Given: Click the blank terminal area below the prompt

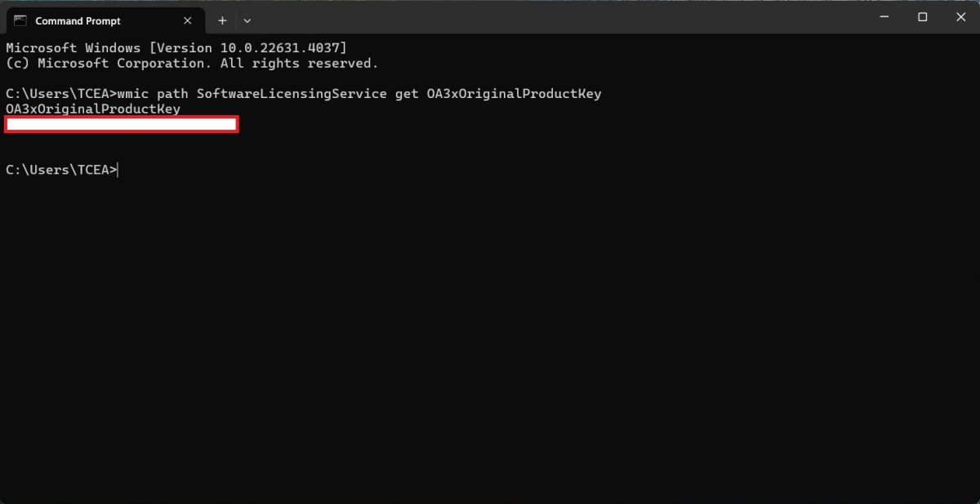Looking at the screenshot, I should click(490, 343).
